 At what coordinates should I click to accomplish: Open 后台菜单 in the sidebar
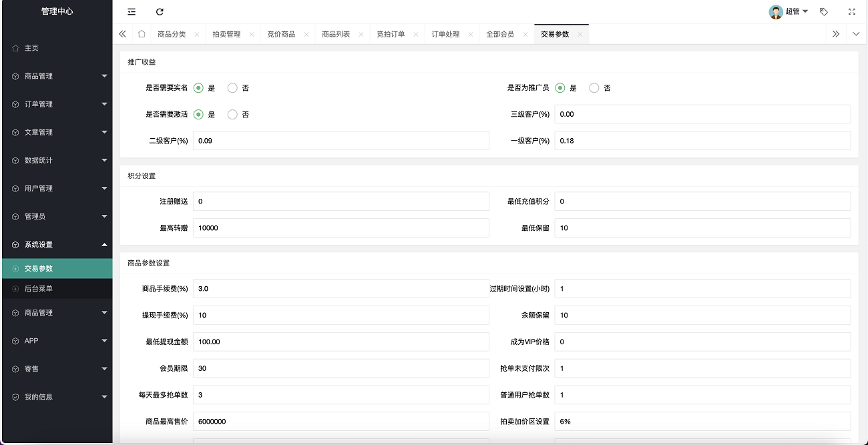coord(39,289)
